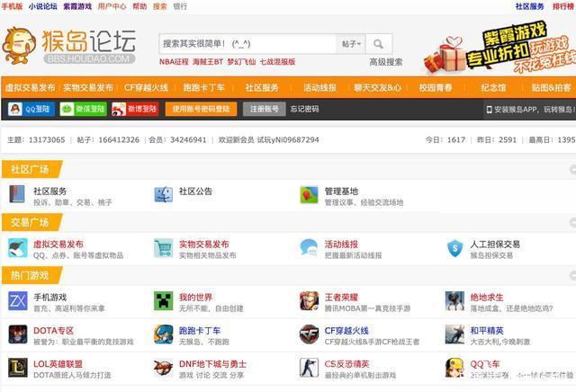Click 银行 in the top bar

pyautogui.click(x=180, y=6)
